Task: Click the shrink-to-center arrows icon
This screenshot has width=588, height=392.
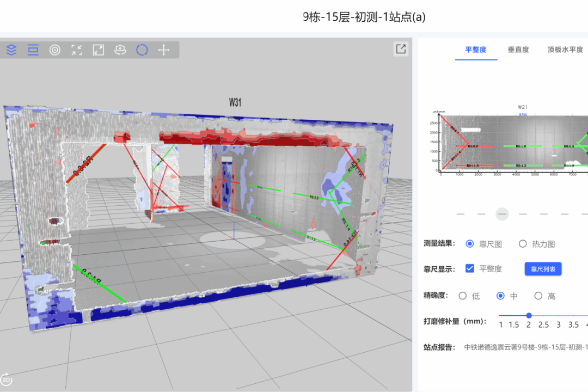Action: (77, 50)
